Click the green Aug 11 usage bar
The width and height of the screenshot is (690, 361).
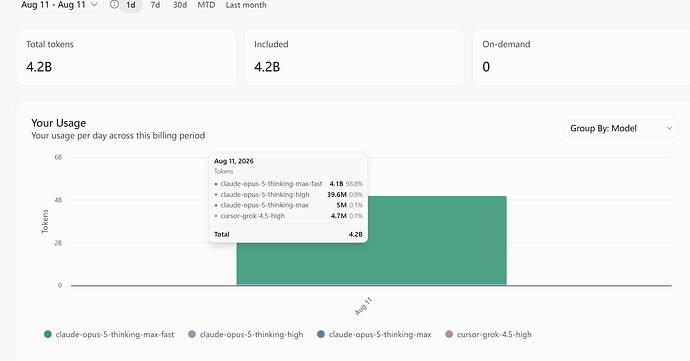[x=436, y=247]
